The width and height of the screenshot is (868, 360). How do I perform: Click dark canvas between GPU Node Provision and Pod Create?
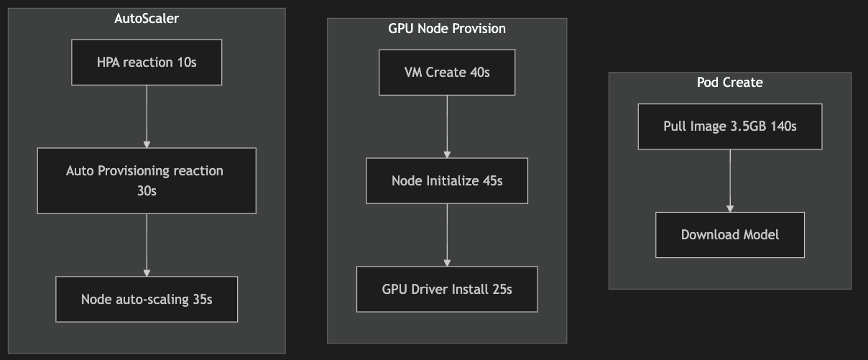tap(588, 180)
